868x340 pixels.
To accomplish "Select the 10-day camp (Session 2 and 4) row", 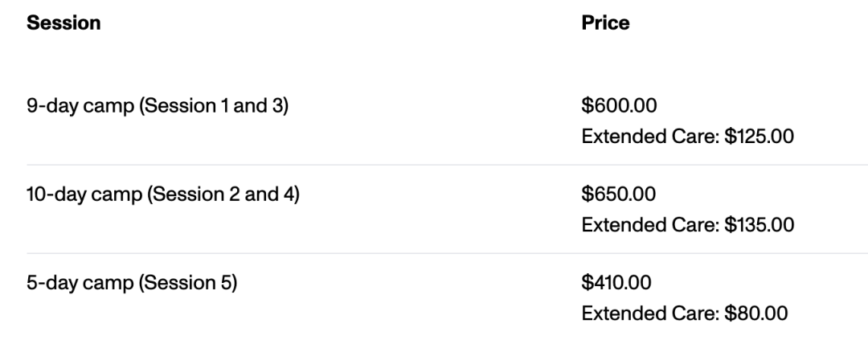I will pos(448,209).
